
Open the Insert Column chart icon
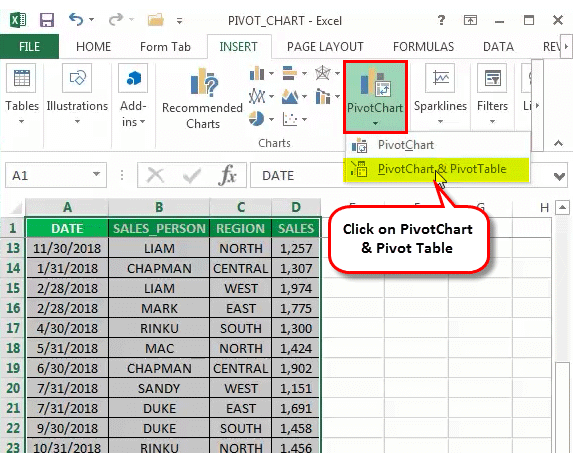point(257,73)
